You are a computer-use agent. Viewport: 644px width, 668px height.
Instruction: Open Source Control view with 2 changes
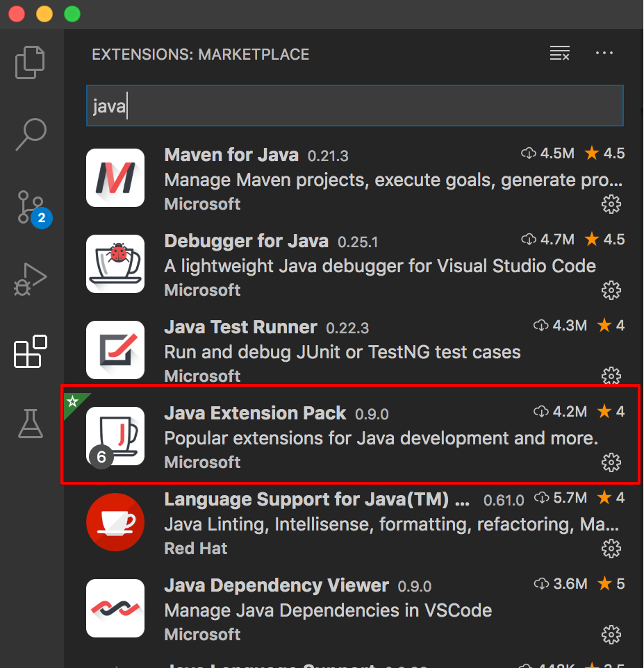pyautogui.click(x=34, y=209)
